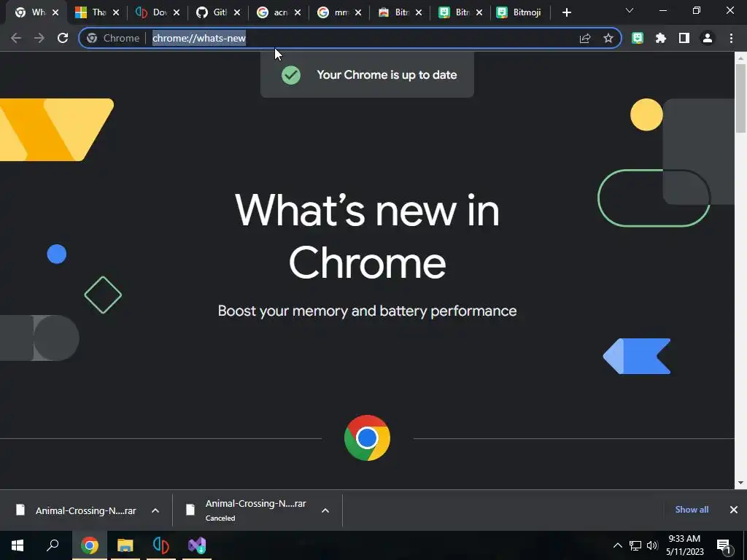Click the browser forward arrow
Image resolution: width=747 pixels, height=560 pixels.
click(x=39, y=38)
